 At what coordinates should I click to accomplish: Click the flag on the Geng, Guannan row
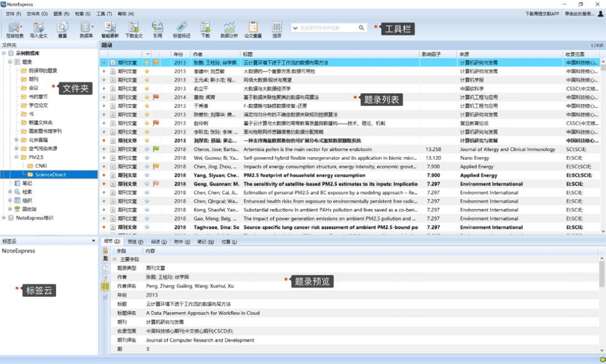coord(156,184)
